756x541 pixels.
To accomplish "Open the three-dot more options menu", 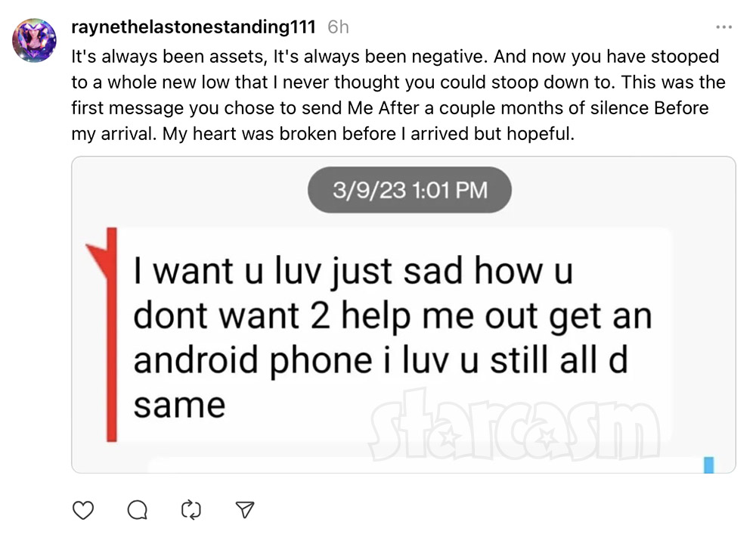I will point(723,27).
